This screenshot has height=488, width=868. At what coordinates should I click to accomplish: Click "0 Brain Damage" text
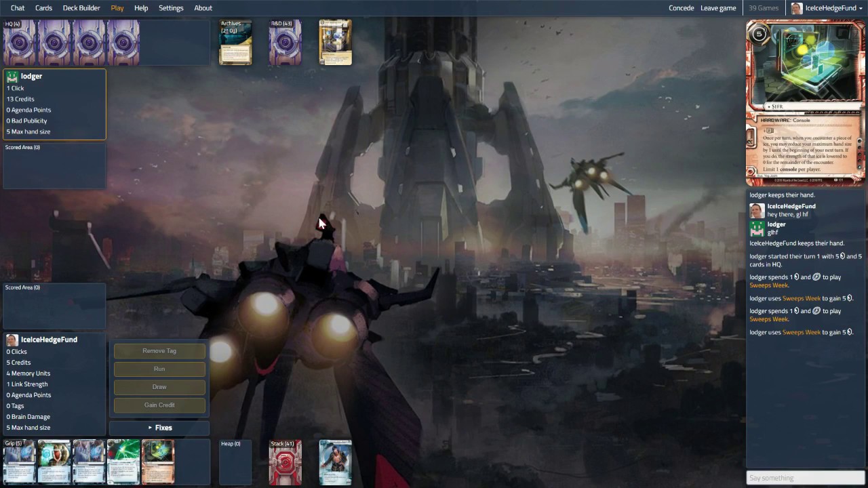pyautogui.click(x=28, y=417)
